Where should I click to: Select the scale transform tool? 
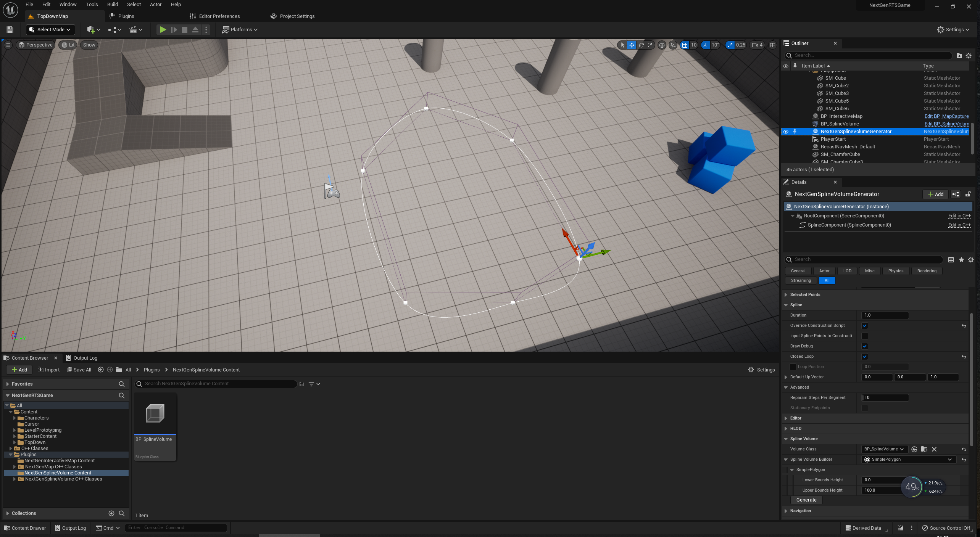[x=650, y=45]
